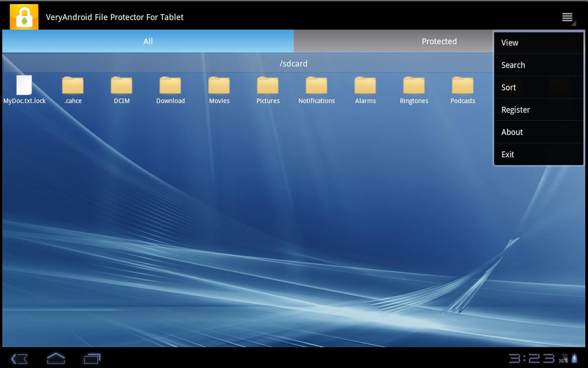This screenshot has width=588, height=368.
Task: Click the Podcasts folder label
Action: (x=463, y=101)
